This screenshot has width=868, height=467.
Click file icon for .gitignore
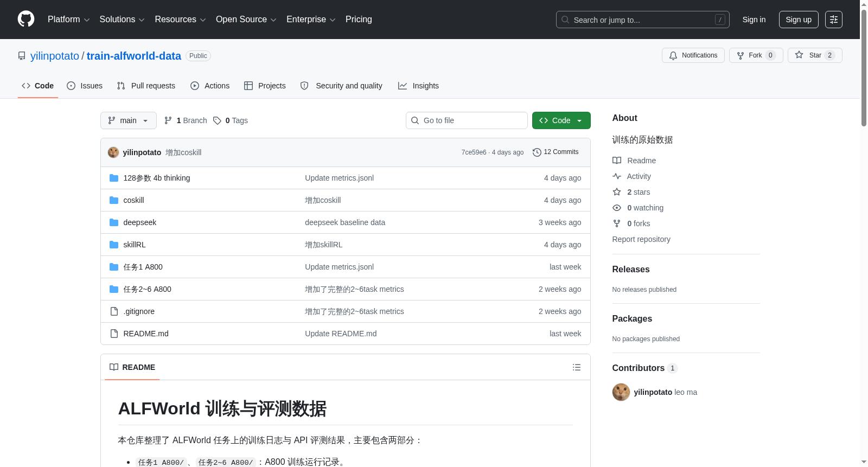click(114, 311)
